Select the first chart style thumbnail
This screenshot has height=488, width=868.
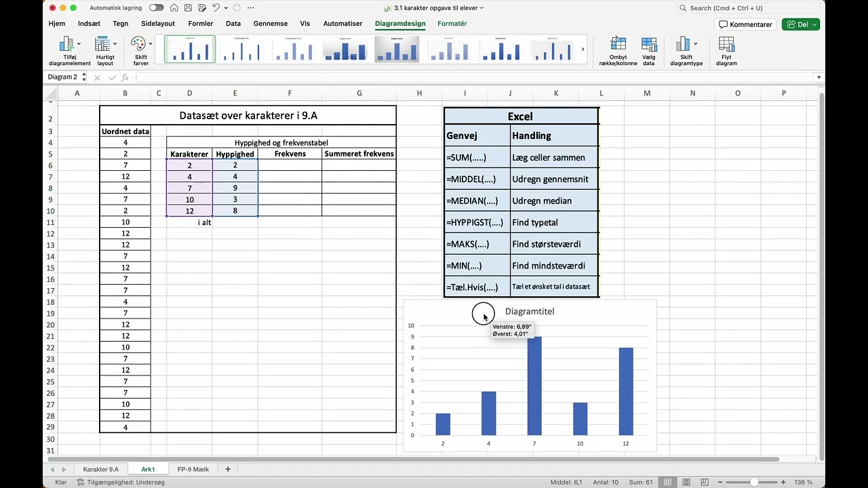pyautogui.click(x=190, y=49)
